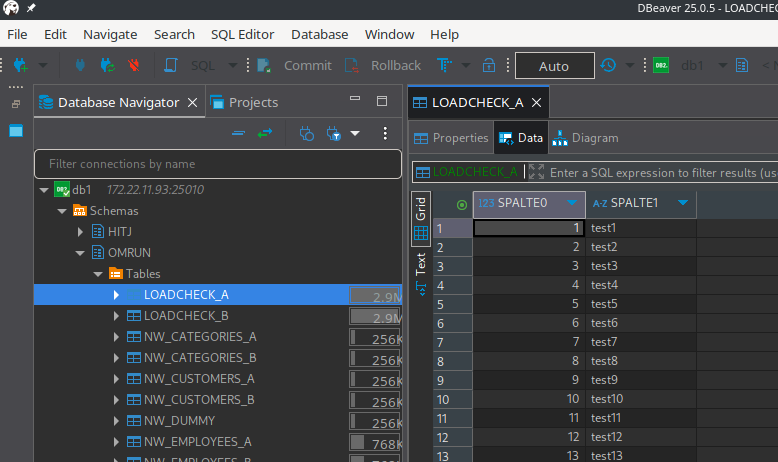Click the SQL filter expression field

tap(662, 173)
